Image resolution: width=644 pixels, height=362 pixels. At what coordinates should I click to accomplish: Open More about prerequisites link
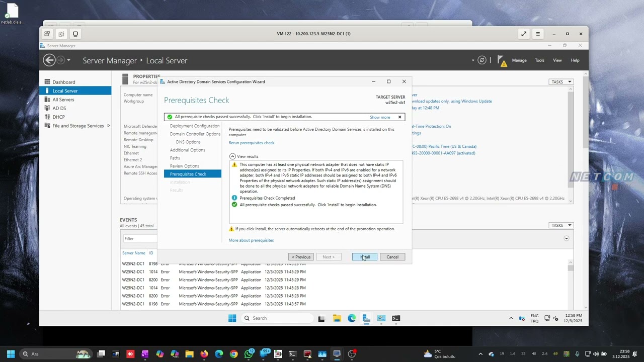251,240
